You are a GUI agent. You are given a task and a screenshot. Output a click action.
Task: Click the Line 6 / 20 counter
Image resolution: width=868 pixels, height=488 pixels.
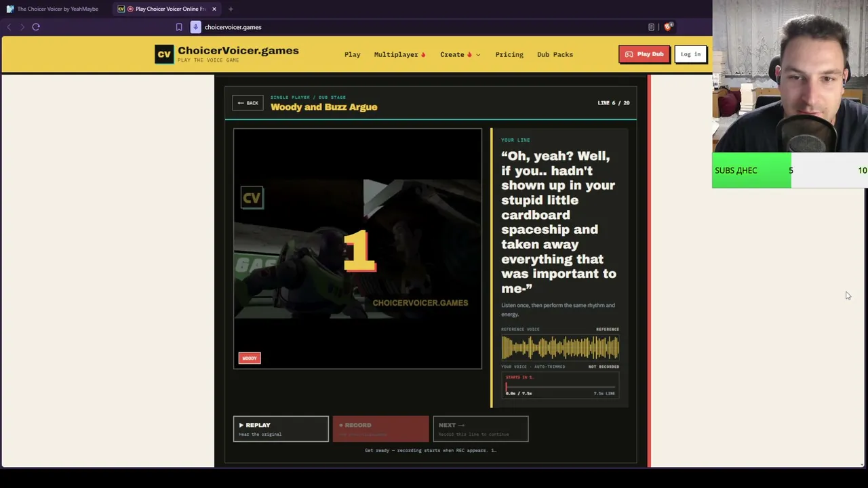[614, 103]
